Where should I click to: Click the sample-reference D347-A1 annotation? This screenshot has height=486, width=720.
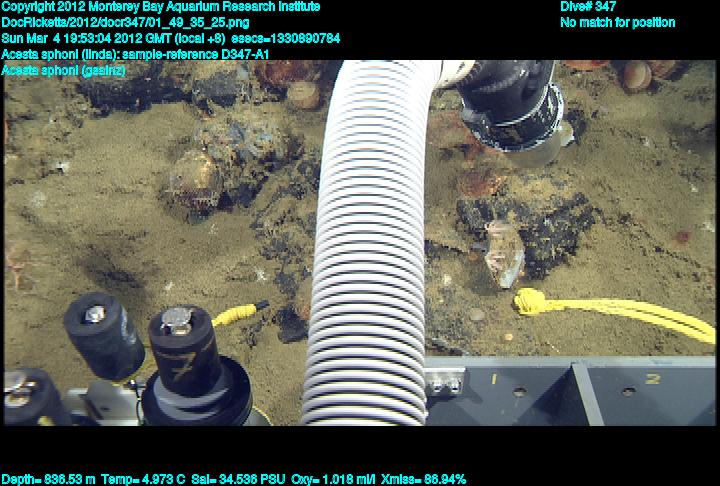point(136,54)
